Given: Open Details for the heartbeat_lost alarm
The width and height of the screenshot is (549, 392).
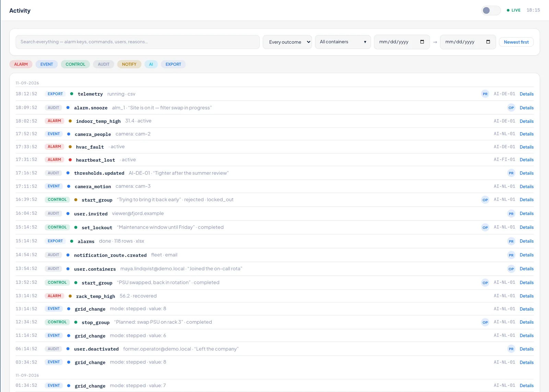Looking at the screenshot, I should point(526,160).
